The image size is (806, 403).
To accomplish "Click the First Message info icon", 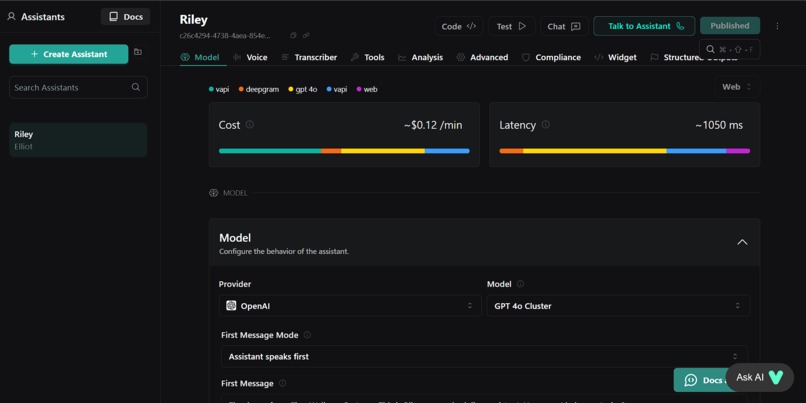I will click(x=282, y=383).
